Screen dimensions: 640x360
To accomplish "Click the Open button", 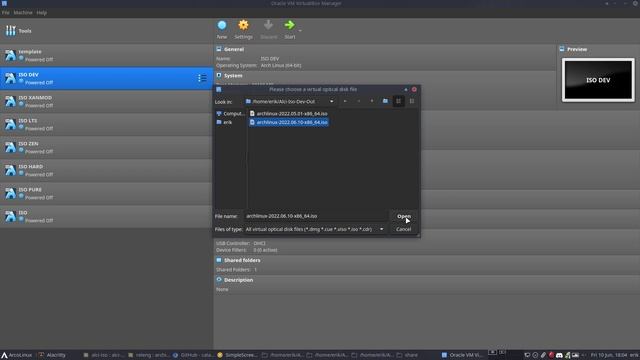I will point(404,216).
